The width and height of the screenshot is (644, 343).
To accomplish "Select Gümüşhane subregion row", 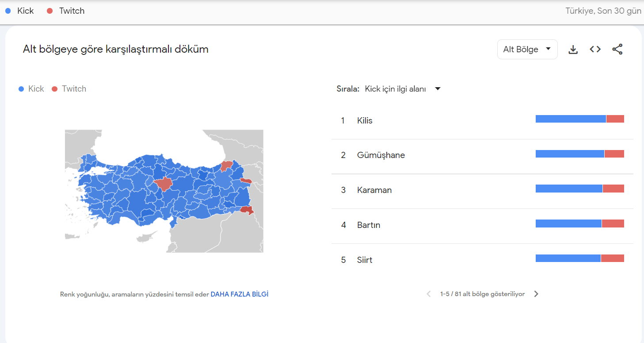I will (381, 155).
